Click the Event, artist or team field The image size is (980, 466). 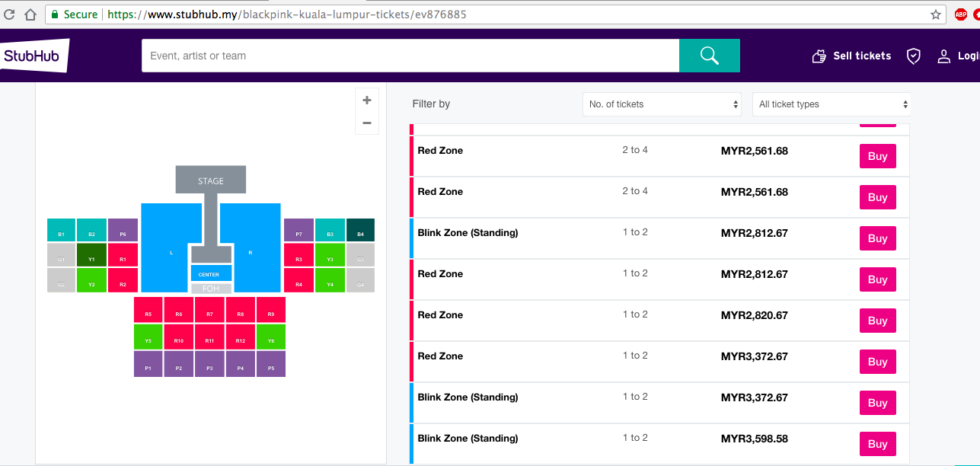410,56
